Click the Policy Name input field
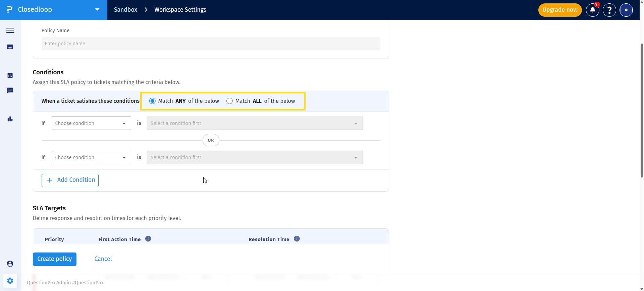Screen dimensions: 644x291 (x=211, y=44)
